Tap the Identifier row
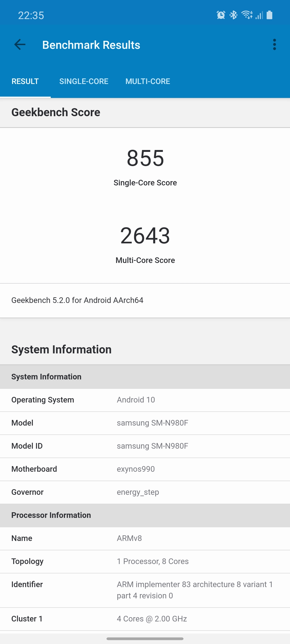290x644 pixels. 145,590
